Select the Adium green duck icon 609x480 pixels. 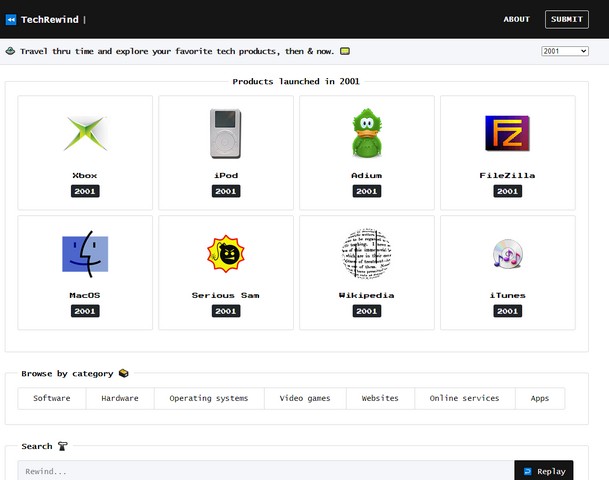(x=367, y=133)
